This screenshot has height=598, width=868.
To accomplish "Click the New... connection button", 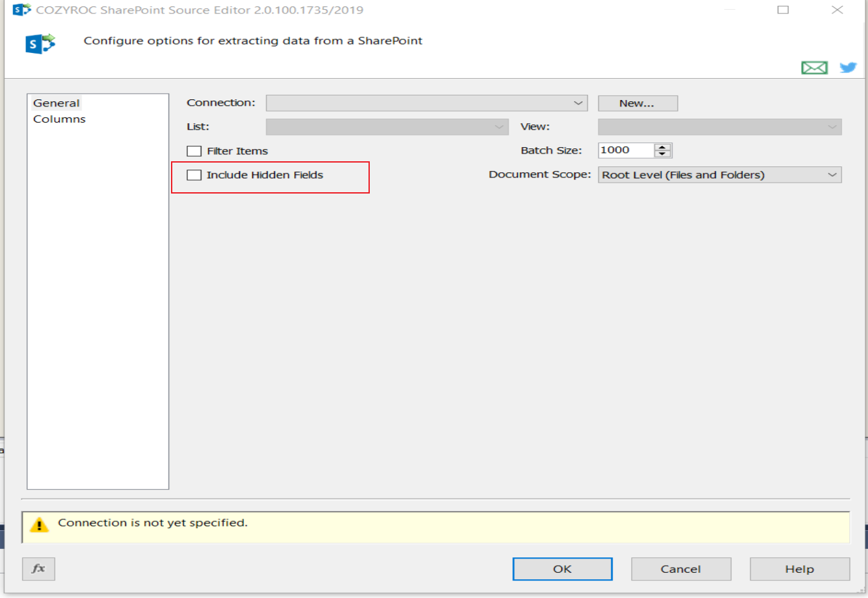I will tap(638, 103).
